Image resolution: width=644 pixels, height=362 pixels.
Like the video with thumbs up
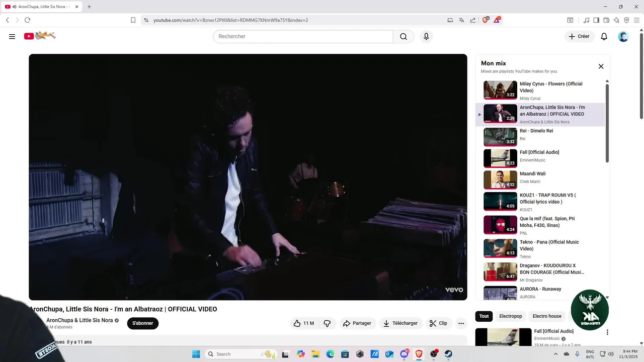303,323
